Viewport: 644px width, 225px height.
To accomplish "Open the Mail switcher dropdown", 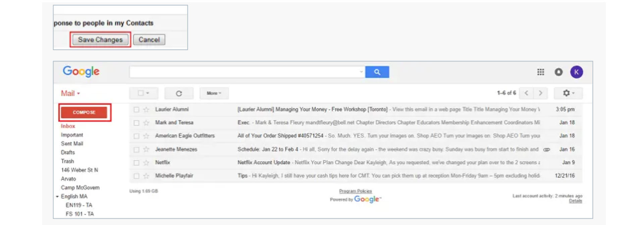I will [x=70, y=94].
